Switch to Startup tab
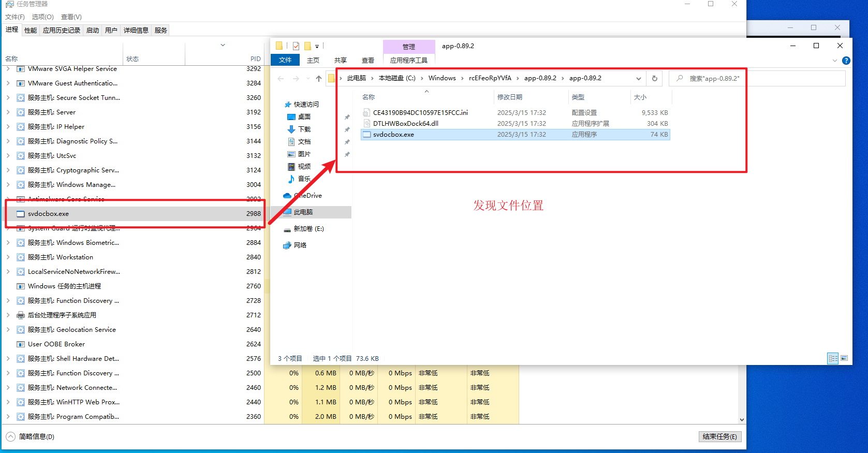 click(x=93, y=30)
